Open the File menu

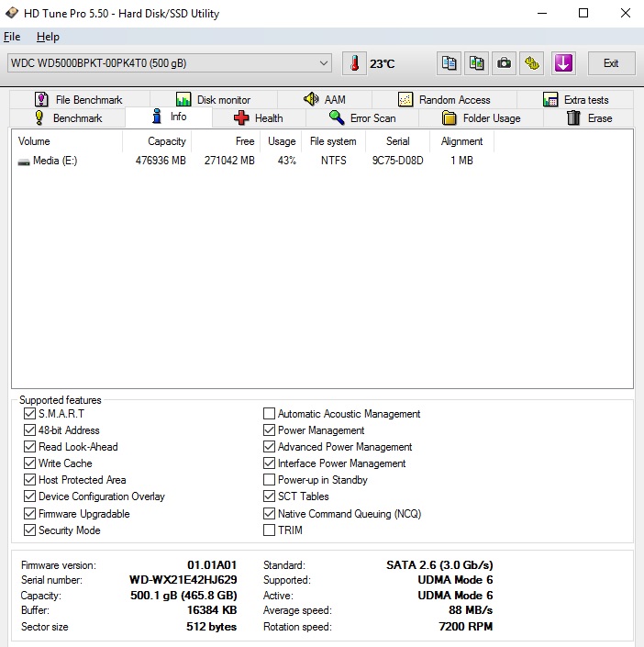click(x=12, y=37)
